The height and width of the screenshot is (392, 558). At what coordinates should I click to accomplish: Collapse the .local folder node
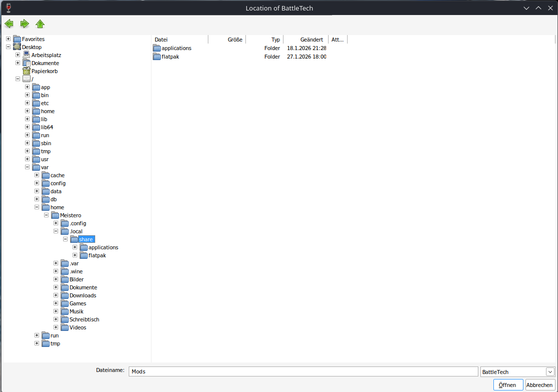(56, 231)
